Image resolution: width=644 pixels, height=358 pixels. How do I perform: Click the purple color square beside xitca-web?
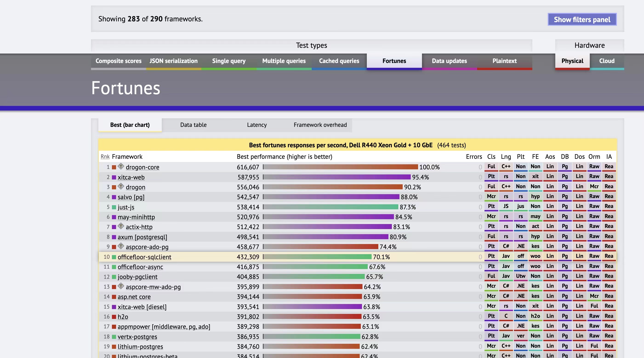click(x=114, y=177)
